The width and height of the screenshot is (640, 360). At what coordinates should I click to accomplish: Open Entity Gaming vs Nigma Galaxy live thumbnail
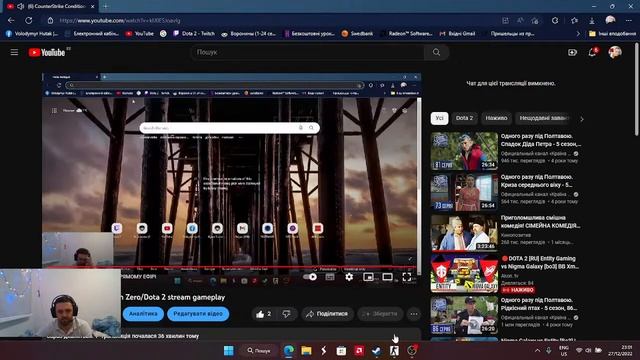point(464,273)
